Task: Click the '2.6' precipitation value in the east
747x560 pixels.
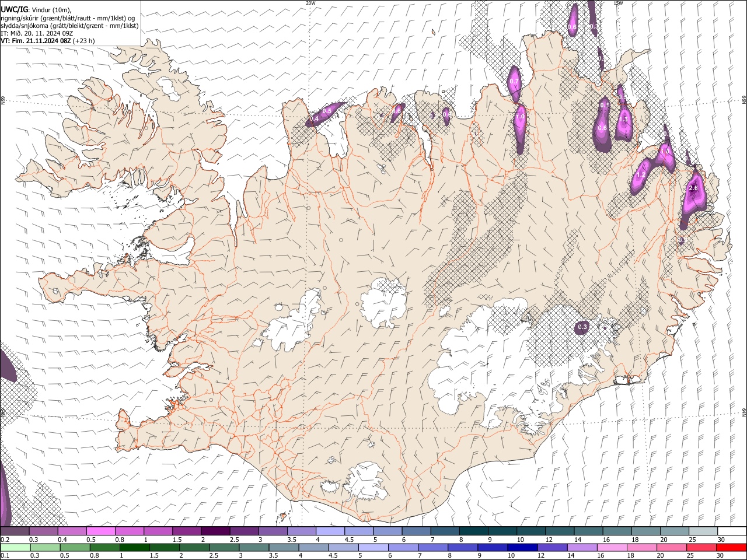Action: (693, 188)
